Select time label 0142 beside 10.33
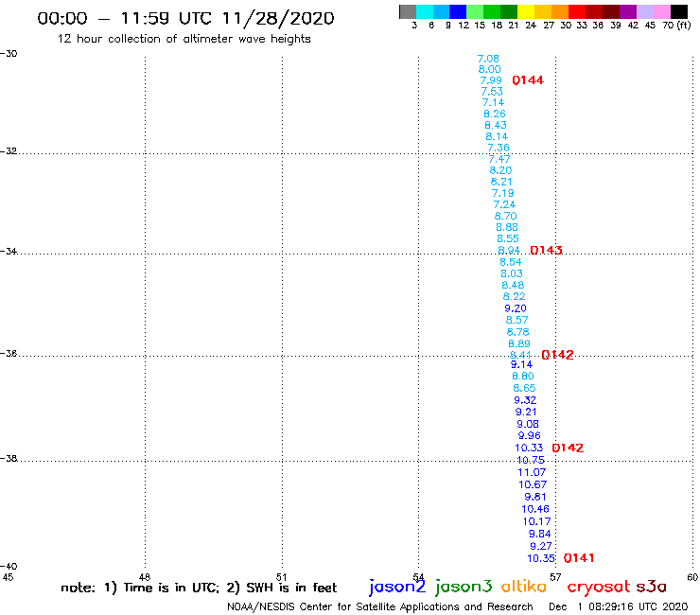Image resolution: width=700 pixels, height=615 pixels. click(568, 448)
